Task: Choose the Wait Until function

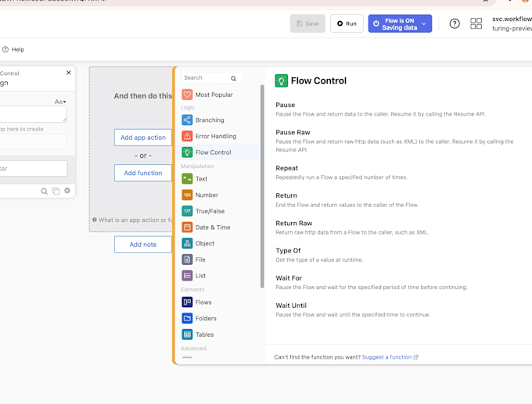Action: coord(291,306)
